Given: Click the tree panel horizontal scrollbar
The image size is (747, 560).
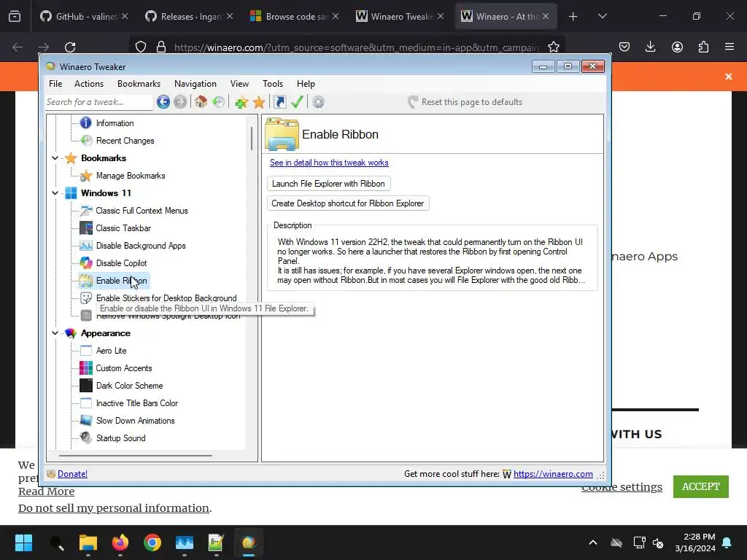Looking at the screenshot, I should 136,456.
